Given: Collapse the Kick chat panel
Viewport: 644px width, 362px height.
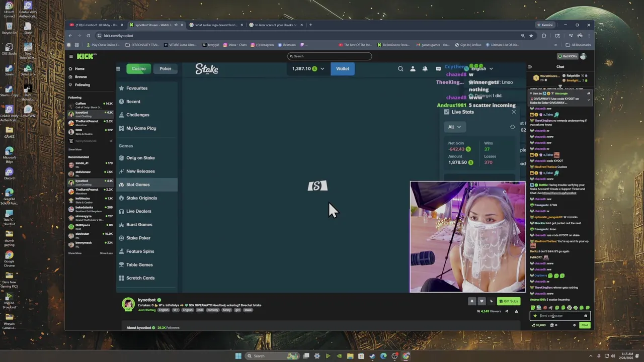Looking at the screenshot, I should pos(530,67).
